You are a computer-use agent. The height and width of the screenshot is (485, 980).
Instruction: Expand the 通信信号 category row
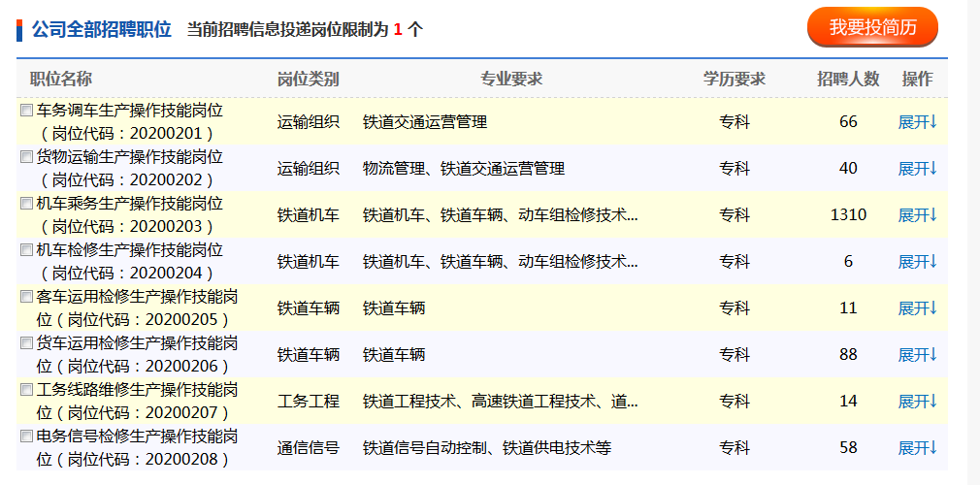[x=917, y=448]
